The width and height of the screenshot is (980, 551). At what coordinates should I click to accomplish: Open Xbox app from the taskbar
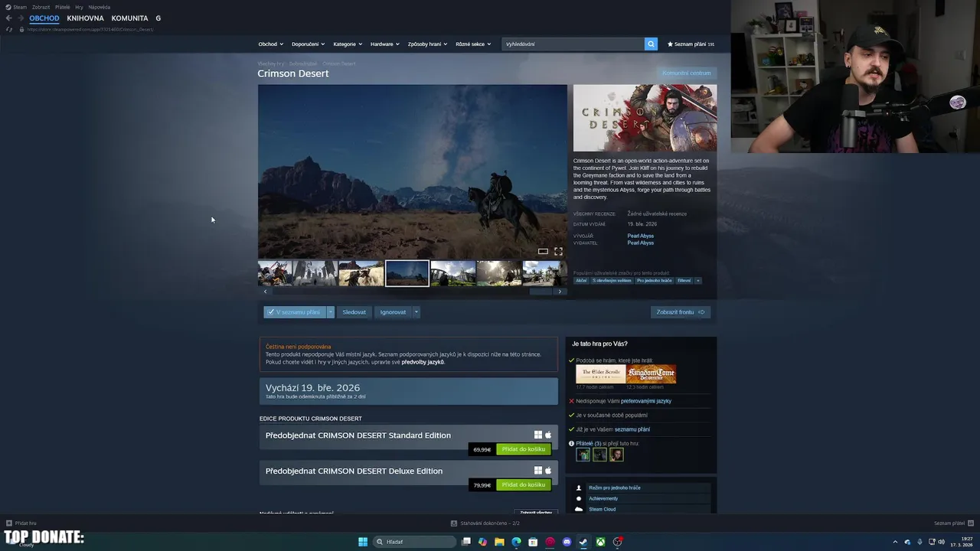tap(600, 542)
